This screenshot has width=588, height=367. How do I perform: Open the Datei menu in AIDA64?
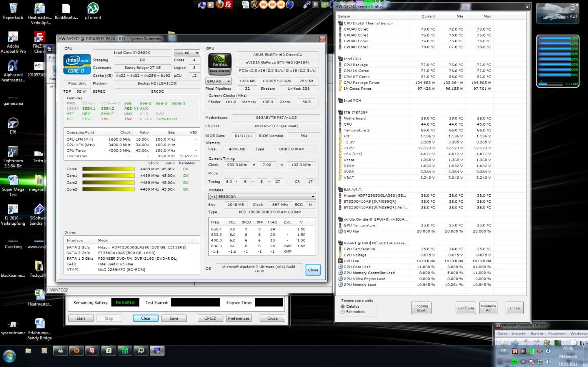[x=502, y=334]
